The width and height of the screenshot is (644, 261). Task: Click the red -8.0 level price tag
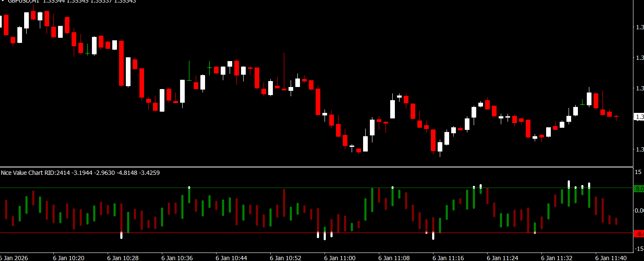click(639, 234)
